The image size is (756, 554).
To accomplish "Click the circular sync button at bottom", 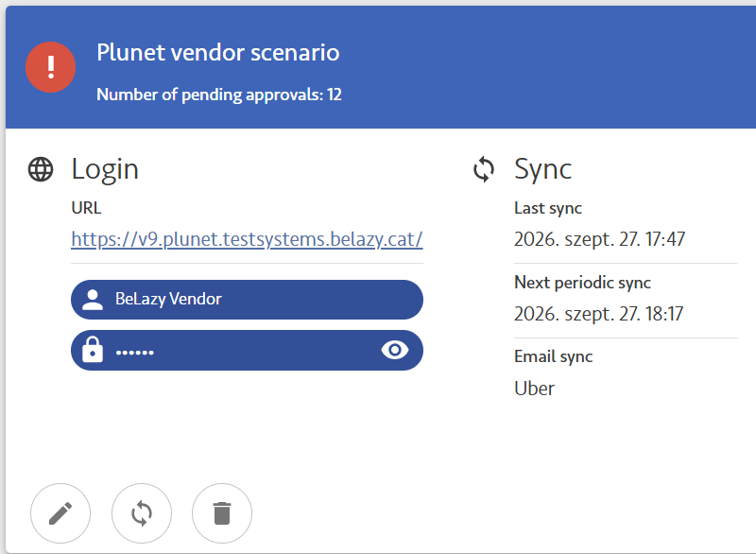I will [141, 513].
